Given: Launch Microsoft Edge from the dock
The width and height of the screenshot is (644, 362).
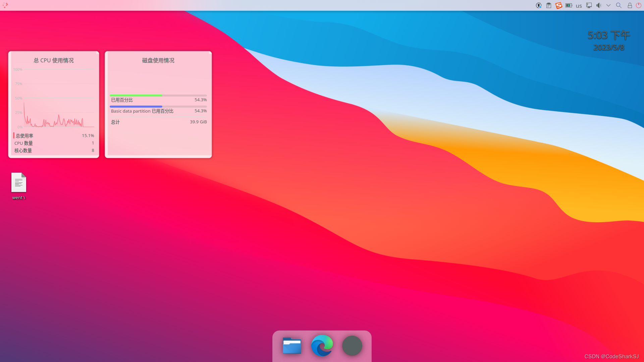Looking at the screenshot, I should [x=322, y=346].
